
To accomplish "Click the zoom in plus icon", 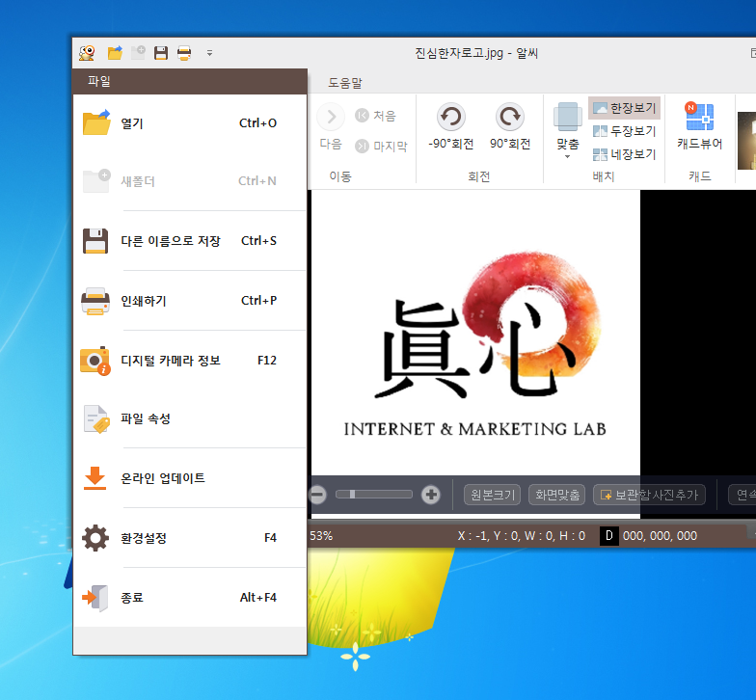I will click(430, 495).
